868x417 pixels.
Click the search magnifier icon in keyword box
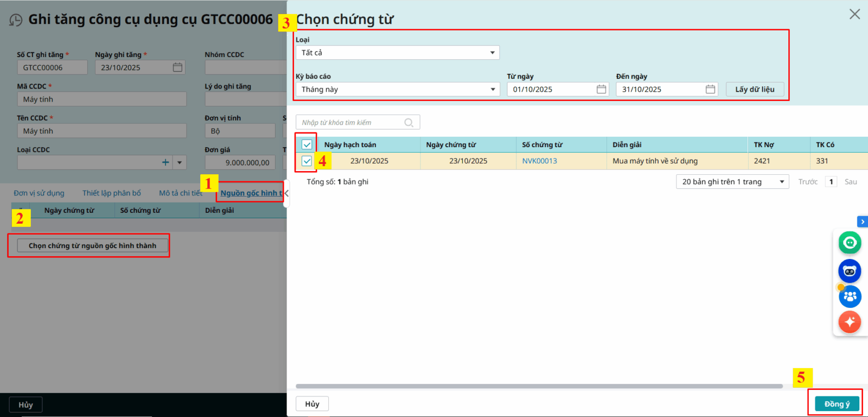[409, 123]
